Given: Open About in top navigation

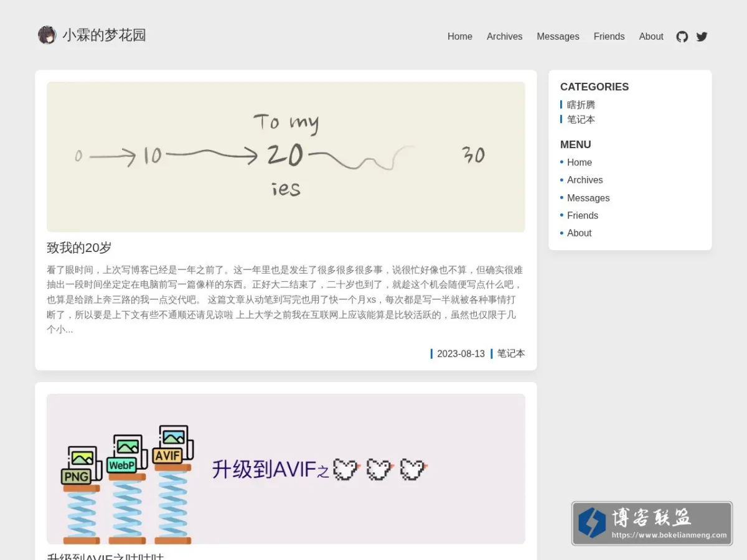Looking at the screenshot, I should (x=651, y=37).
